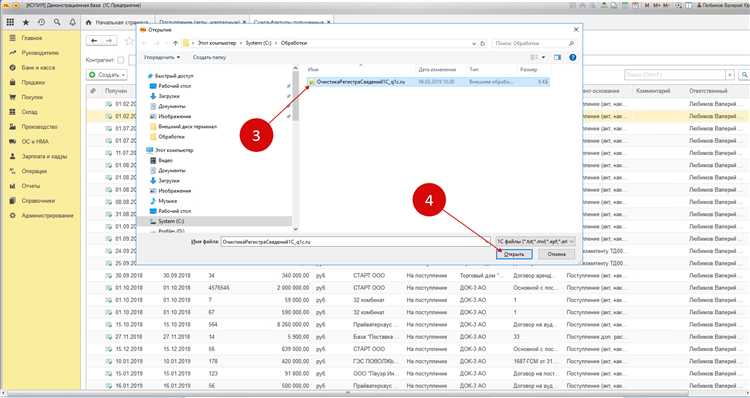Toggle the preview pane icon in dialog
This screenshot has width=750, height=398.
[x=557, y=57]
